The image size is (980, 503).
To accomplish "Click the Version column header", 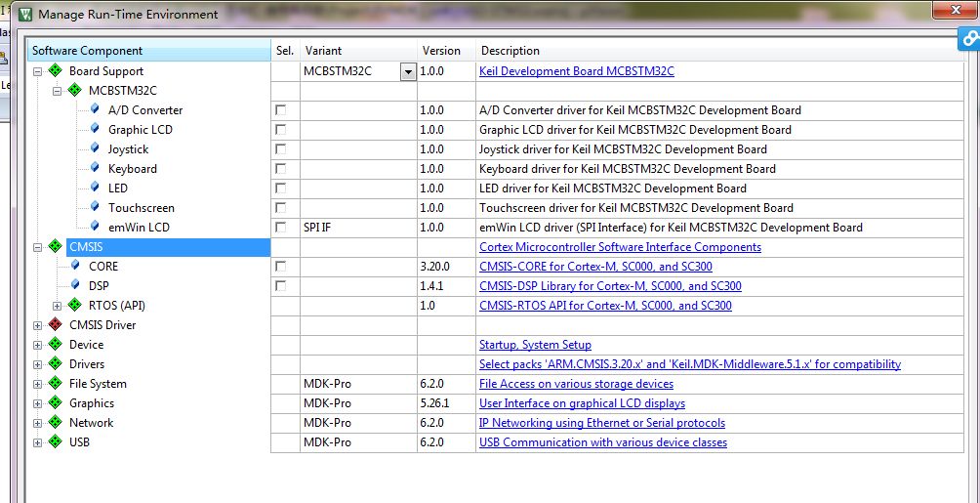I will pyautogui.click(x=446, y=51).
